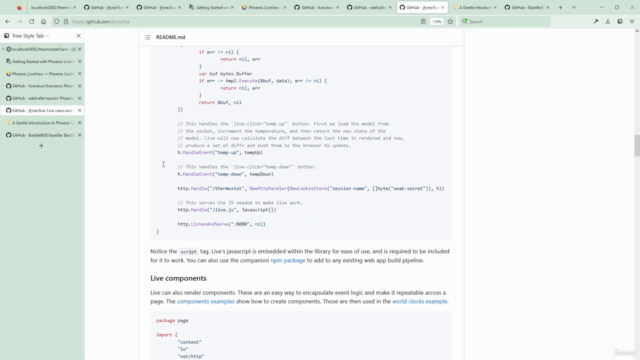Close the A Gentle Introduction top tab
This screenshot has width=640, height=360.
click(496, 7)
